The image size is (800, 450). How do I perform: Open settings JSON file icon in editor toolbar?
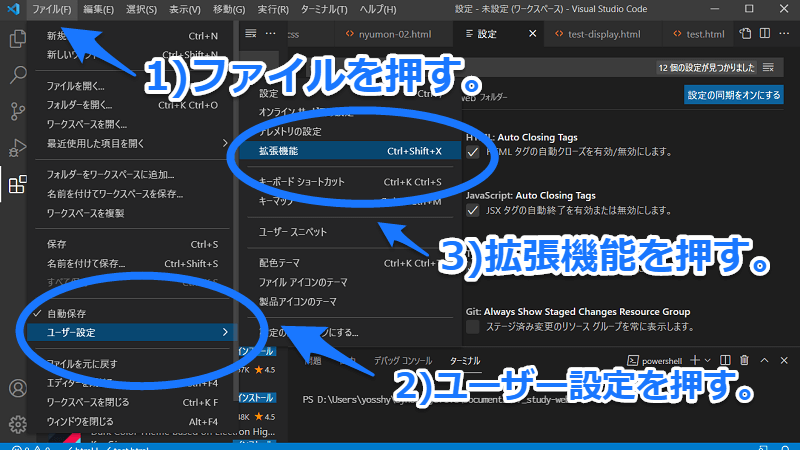[x=744, y=34]
